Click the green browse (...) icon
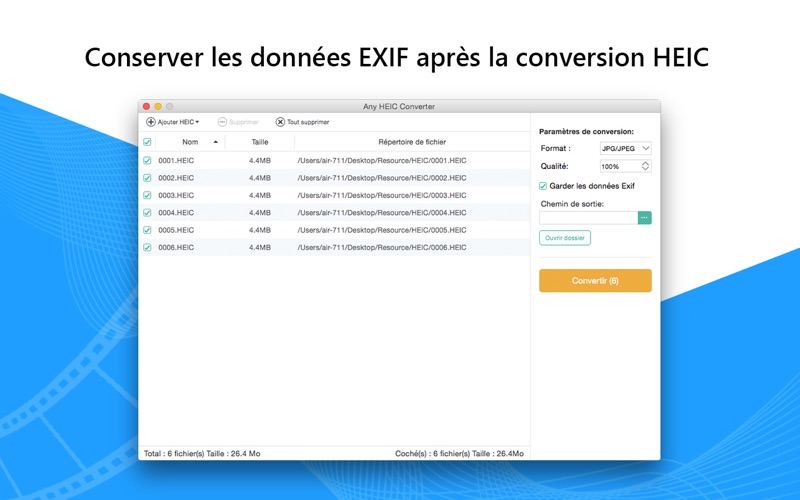 point(644,218)
